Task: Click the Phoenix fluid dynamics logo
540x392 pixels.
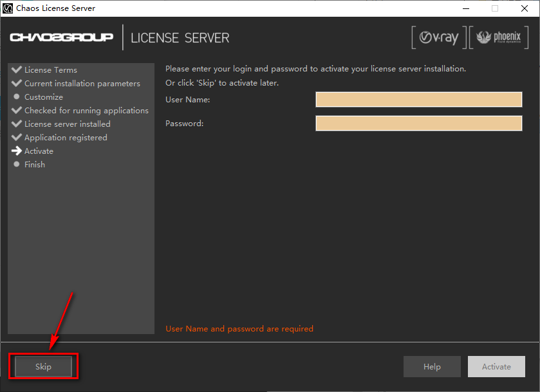Action: point(498,37)
